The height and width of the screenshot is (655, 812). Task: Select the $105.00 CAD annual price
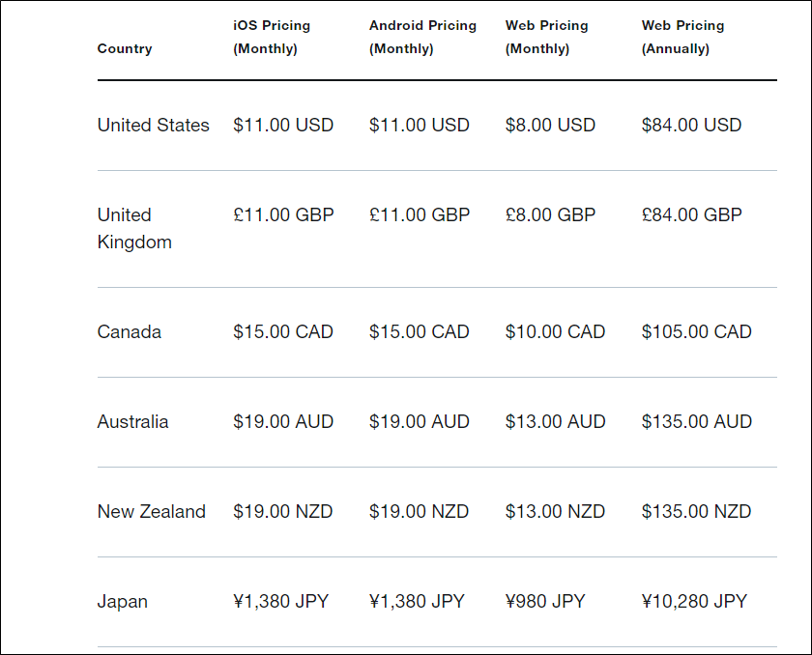[697, 331]
